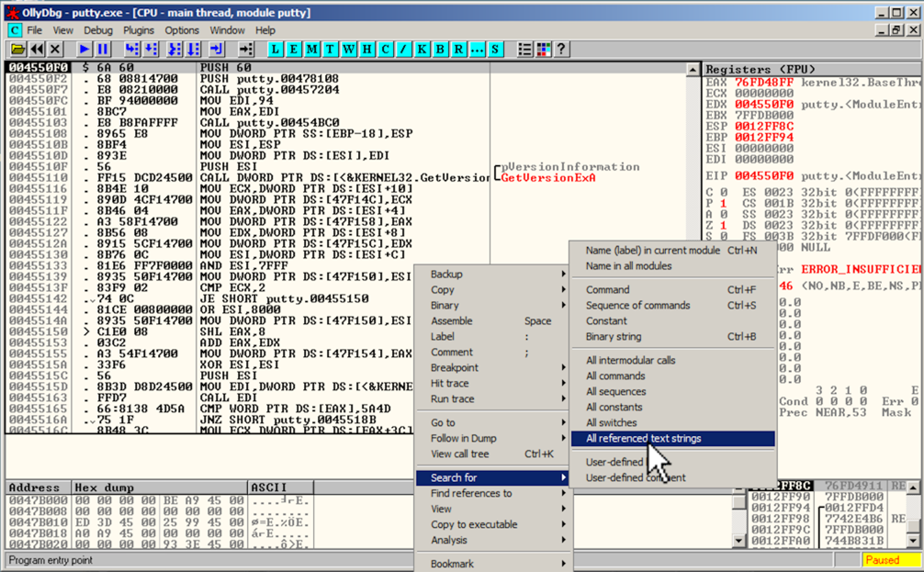Open the Appearance color grid icon
This screenshot has height=572, width=924.
click(x=544, y=49)
